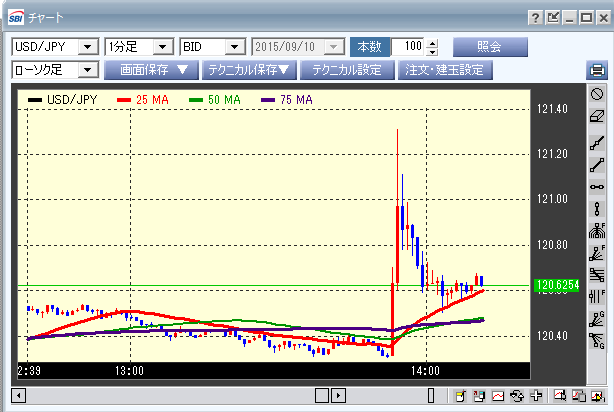Click the 注文・建玉設定 button
Image resolution: width=614 pixels, height=412 pixels.
[x=445, y=70]
